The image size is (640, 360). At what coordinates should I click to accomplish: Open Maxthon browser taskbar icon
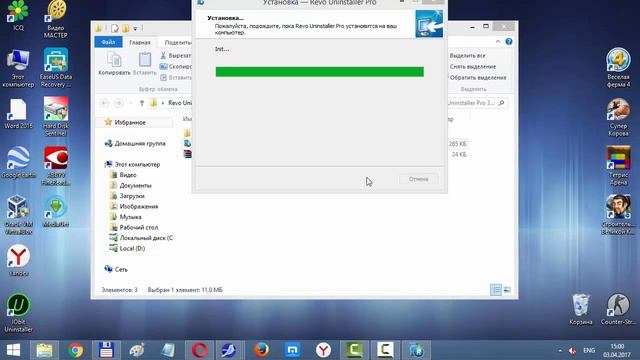tap(292, 350)
